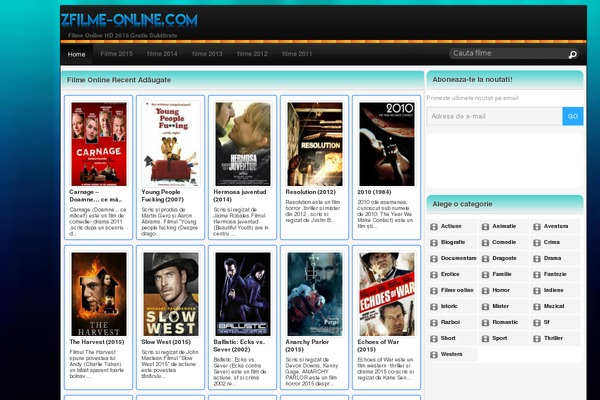The width and height of the screenshot is (600, 400).
Task: Click the ZFILME-ONLINE.COM site logo
Action: pos(129,20)
